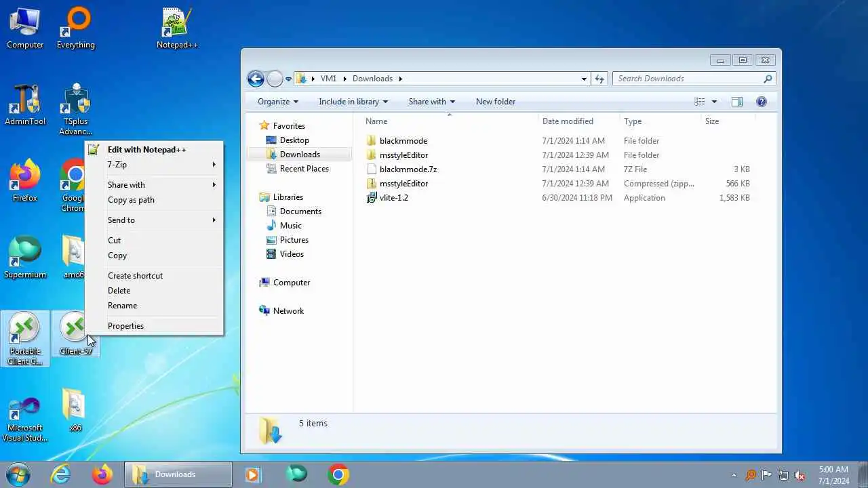Screen dimensions: 868x488
Task: Expand the Send to context submenu
Action: [155, 220]
